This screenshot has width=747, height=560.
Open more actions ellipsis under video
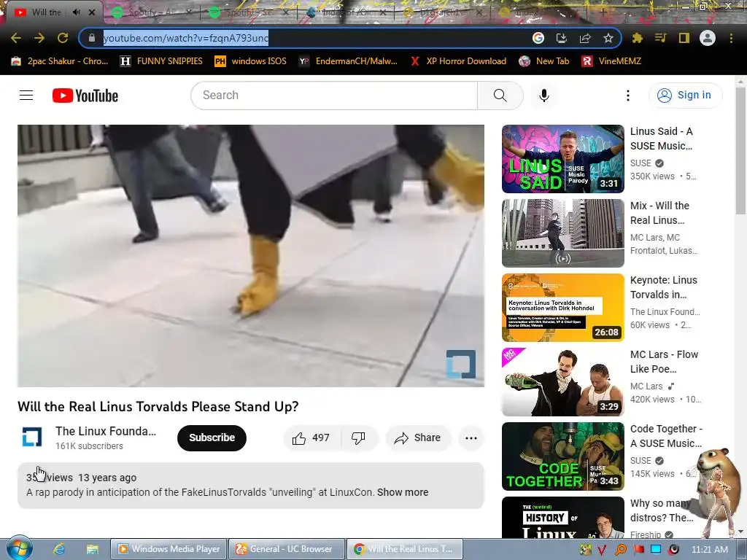click(471, 437)
